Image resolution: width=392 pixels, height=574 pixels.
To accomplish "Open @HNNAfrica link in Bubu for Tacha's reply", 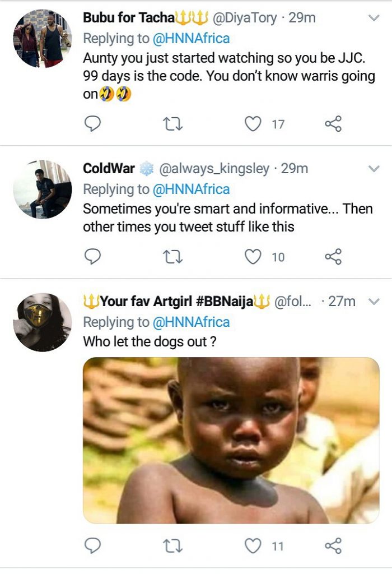I will tap(191, 39).
